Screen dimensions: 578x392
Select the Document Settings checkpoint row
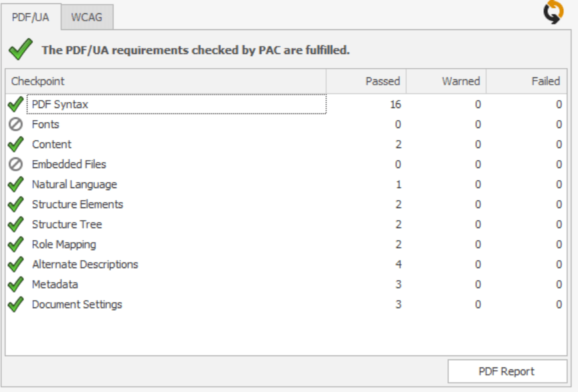(77, 305)
